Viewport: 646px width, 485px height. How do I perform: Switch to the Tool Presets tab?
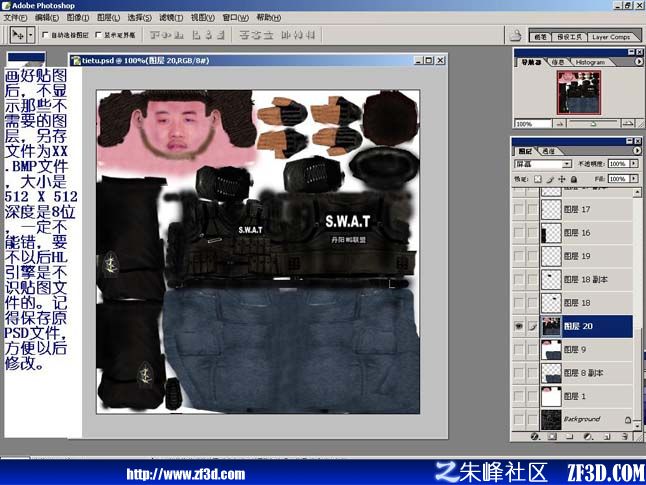pyautogui.click(x=569, y=37)
